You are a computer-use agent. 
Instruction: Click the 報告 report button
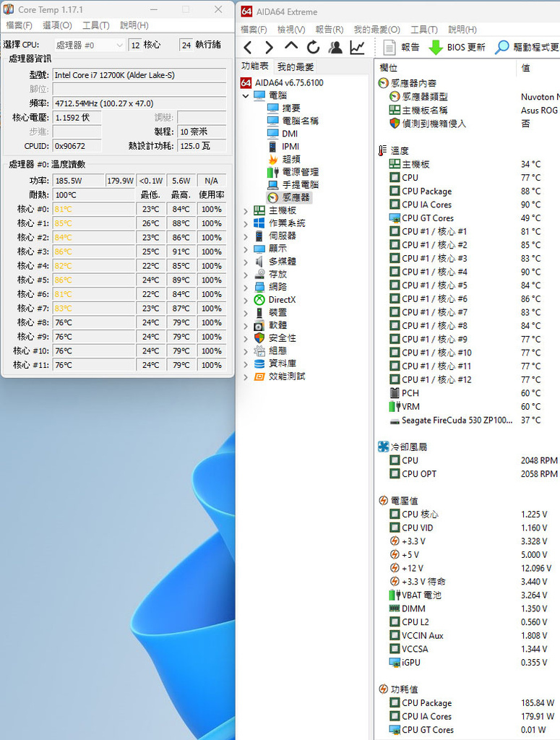click(402, 47)
